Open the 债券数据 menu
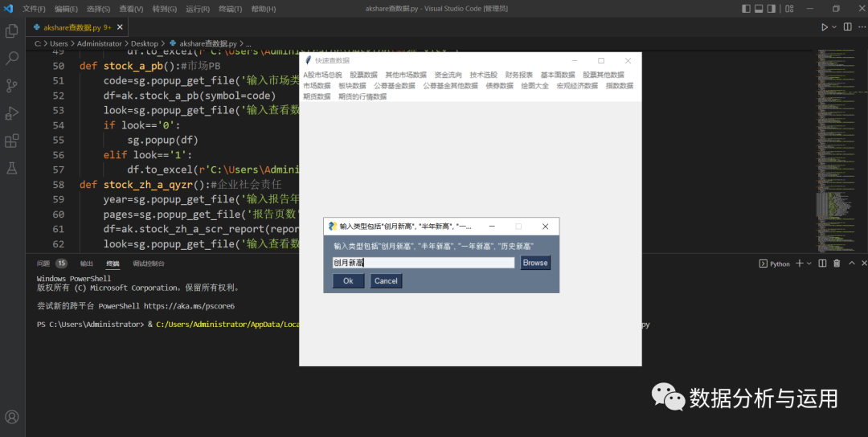This screenshot has width=868, height=437. coord(500,86)
